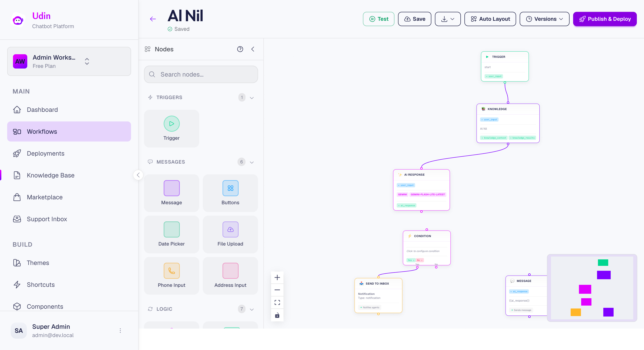Pick the Phone Input node
The height and width of the screenshot is (350, 644).
tap(171, 275)
